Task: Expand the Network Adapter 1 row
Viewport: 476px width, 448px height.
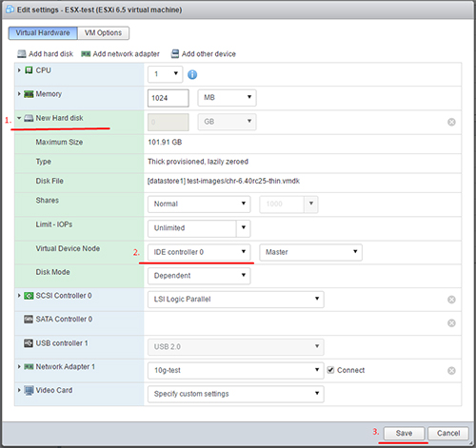Action: point(19,366)
